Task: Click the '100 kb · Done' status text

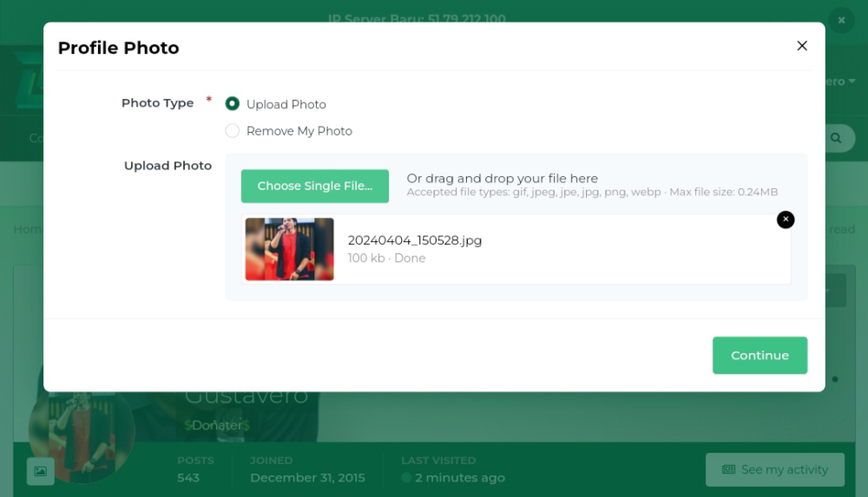Action: (x=386, y=258)
